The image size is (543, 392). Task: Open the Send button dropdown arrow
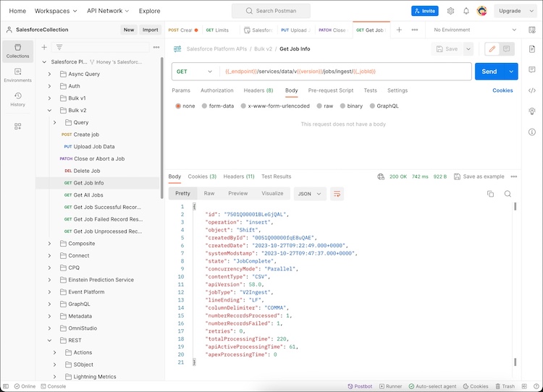(511, 72)
